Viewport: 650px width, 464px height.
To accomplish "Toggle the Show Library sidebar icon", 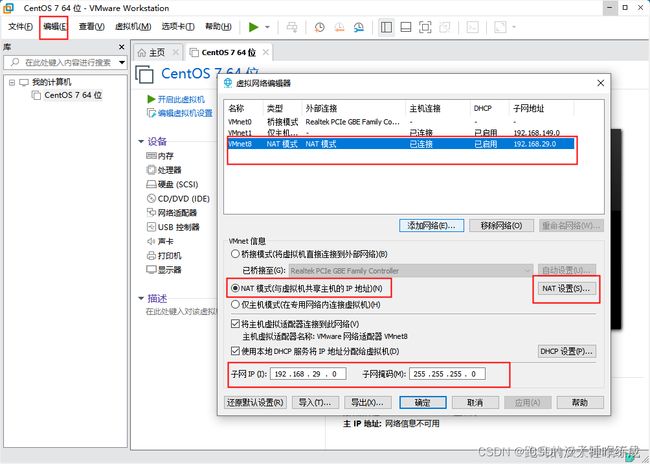I will (x=386, y=27).
